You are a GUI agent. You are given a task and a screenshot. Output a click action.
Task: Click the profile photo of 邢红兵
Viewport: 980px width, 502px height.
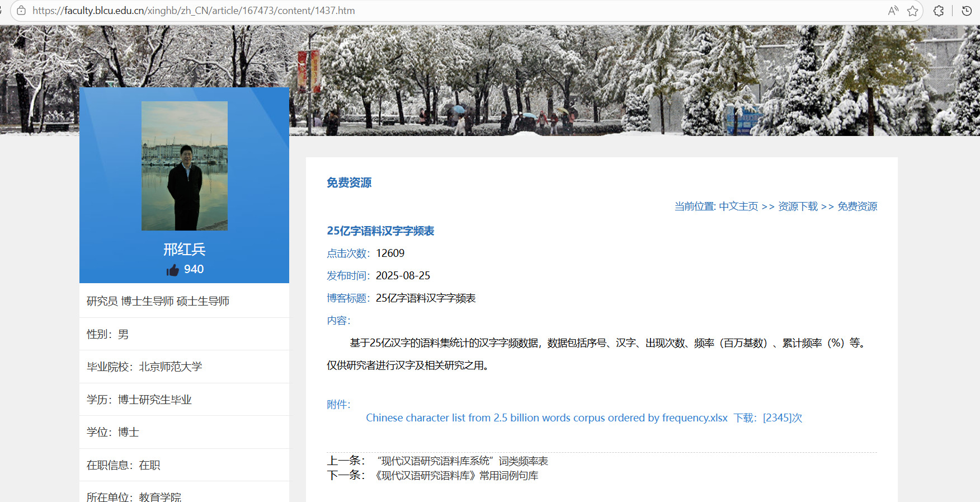(185, 166)
